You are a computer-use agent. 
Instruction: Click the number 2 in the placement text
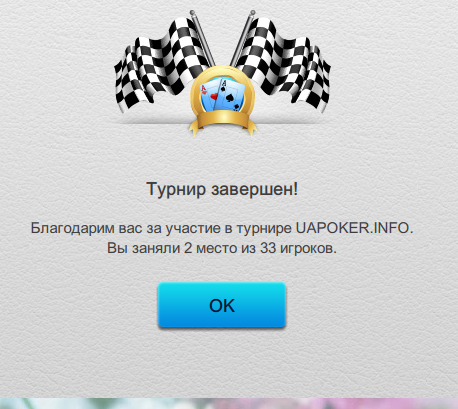click(188, 248)
